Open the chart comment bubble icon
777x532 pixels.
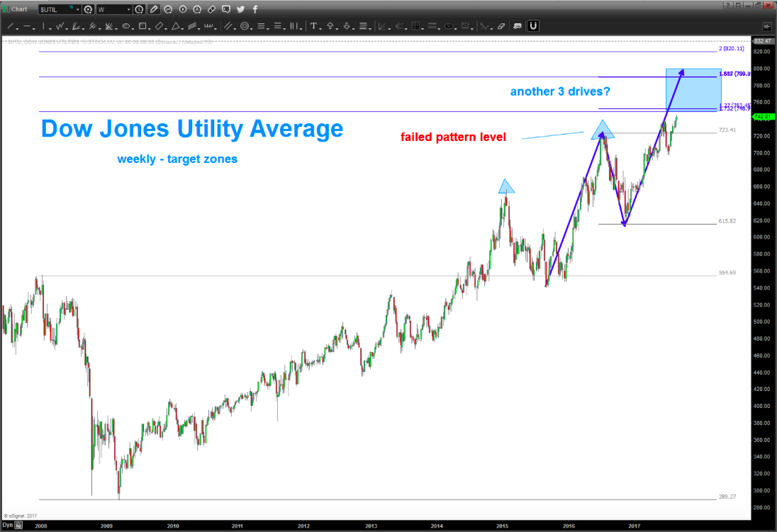point(226,9)
